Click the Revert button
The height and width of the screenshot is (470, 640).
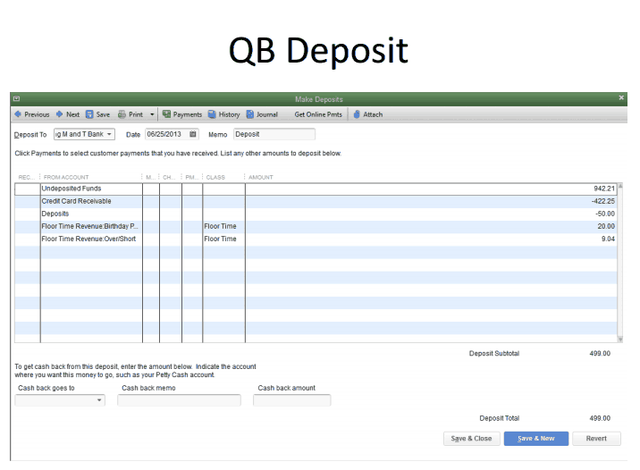[596, 439]
